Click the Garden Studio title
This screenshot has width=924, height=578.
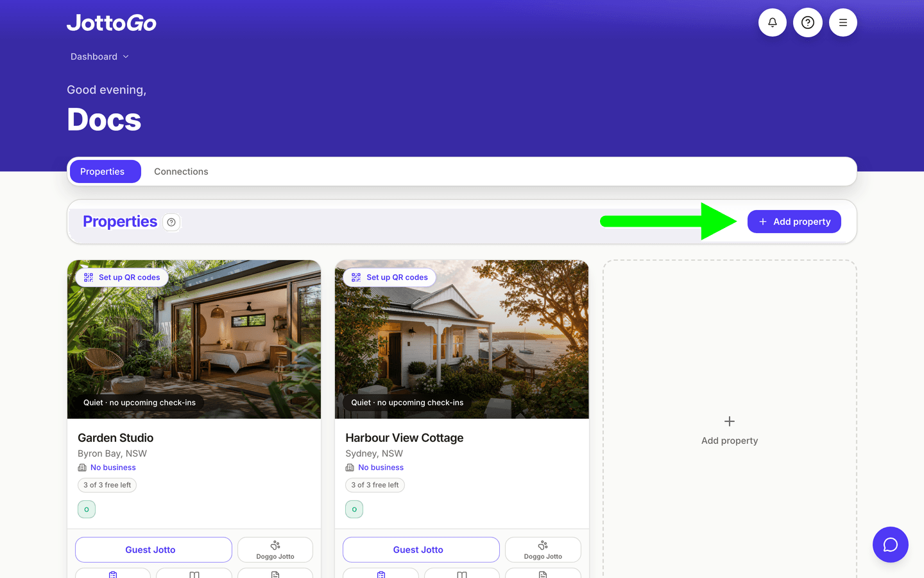point(116,438)
